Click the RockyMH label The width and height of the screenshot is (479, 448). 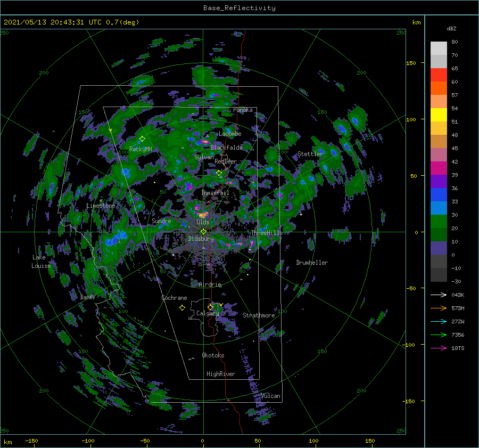pyautogui.click(x=141, y=149)
